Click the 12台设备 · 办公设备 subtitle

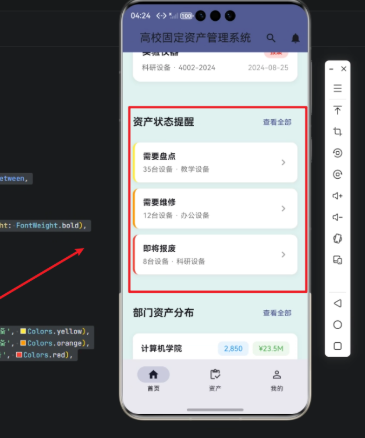point(176,215)
